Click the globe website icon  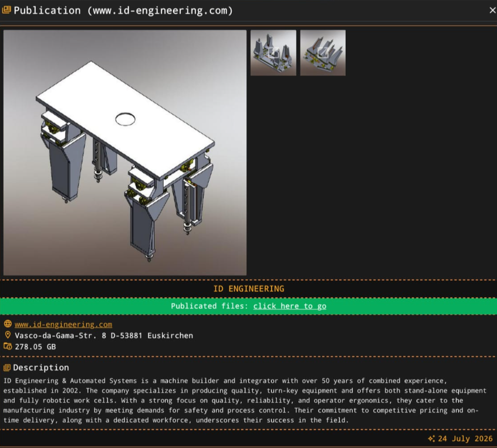tap(8, 324)
